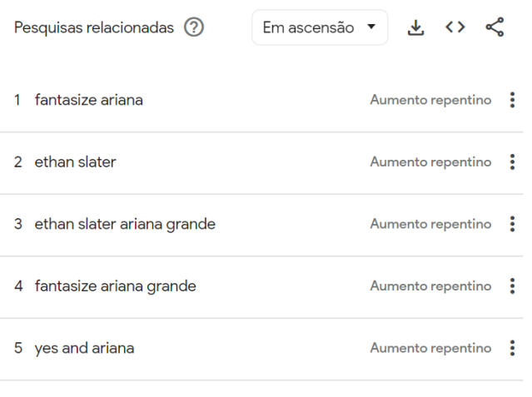
Task: Download related searches as CSV
Action: pos(415,27)
